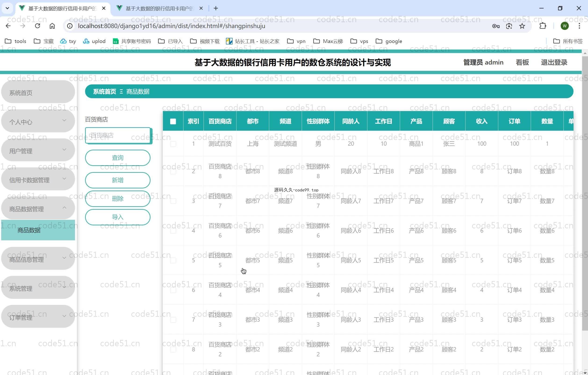Open the 共享账号密码 sheet bookmark

click(132, 41)
